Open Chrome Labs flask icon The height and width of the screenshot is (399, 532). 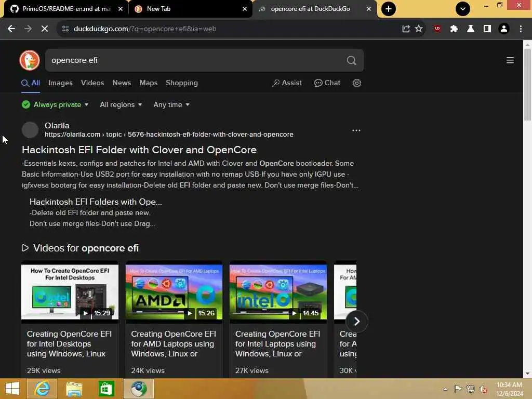(471, 29)
